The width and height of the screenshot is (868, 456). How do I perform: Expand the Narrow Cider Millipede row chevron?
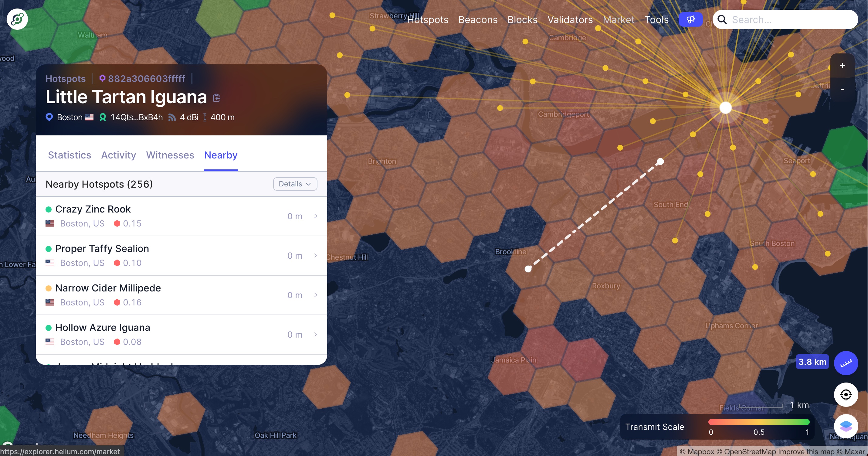[316, 295]
